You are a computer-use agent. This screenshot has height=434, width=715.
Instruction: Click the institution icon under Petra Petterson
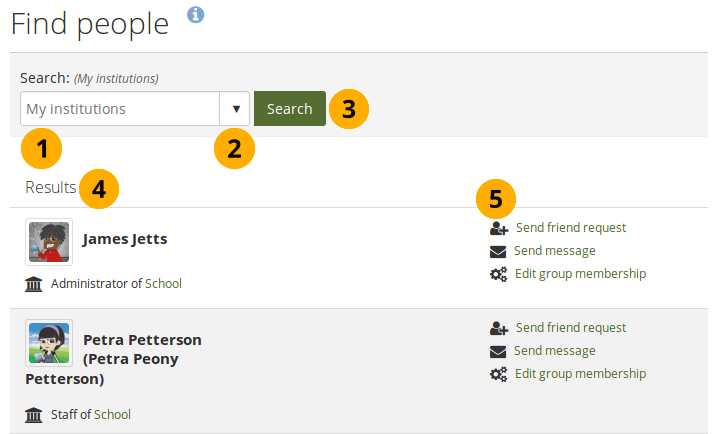pyautogui.click(x=34, y=415)
